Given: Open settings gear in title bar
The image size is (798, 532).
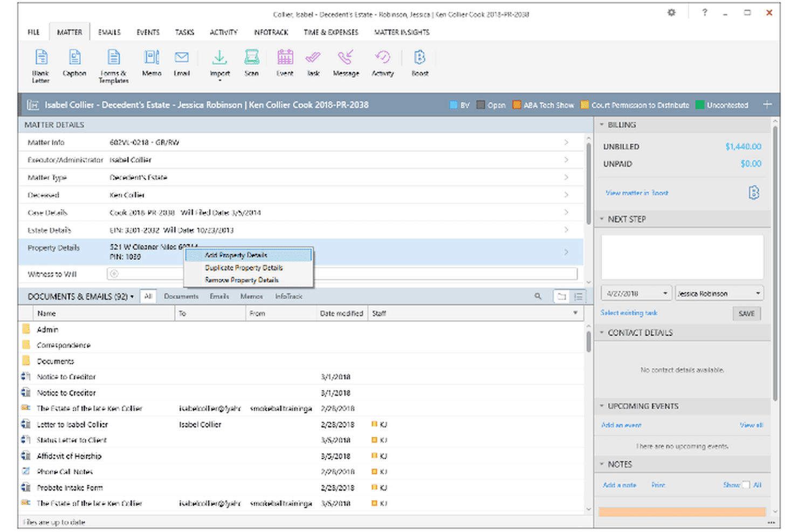Looking at the screenshot, I should pyautogui.click(x=671, y=12).
